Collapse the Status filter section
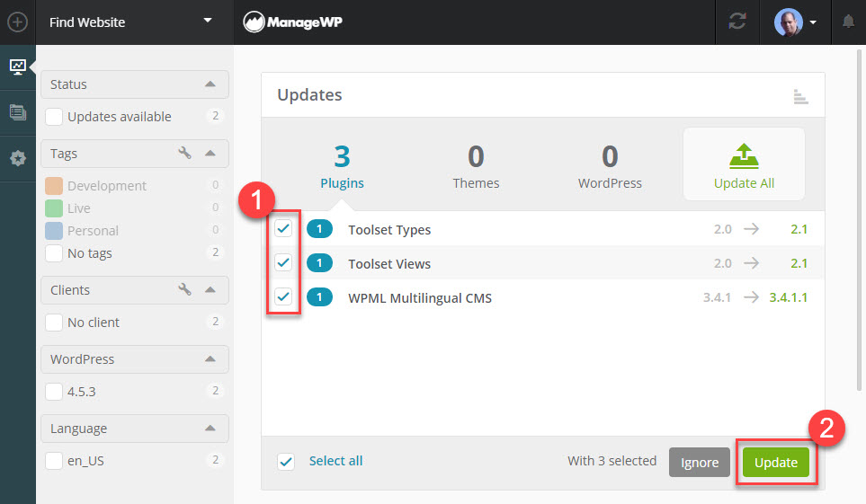The width and height of the screenshot is (866, 504). (210, 84)
